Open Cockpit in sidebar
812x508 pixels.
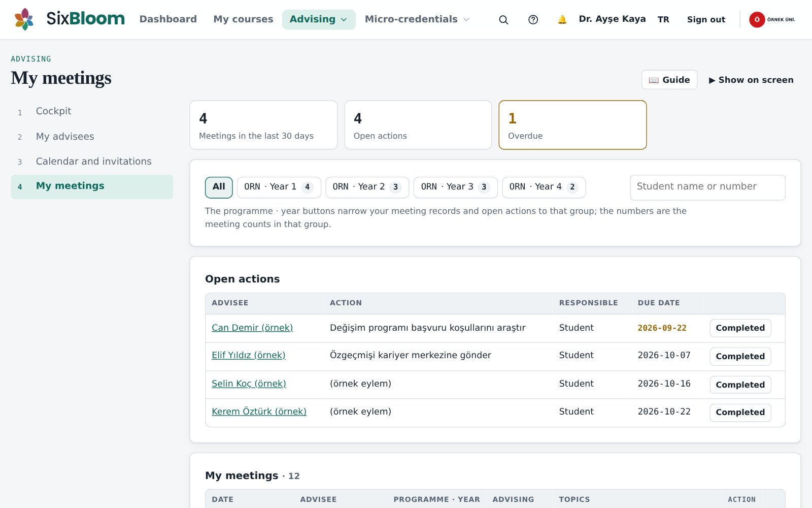coord(92,111)
